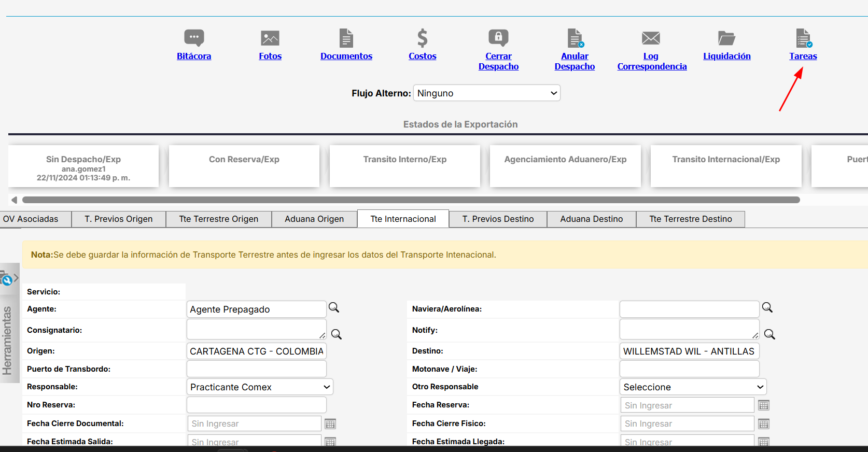Image resolution: width=868 pixels, height=452 pixels.
Task: Expand the Otro Responsable dropdown
Action: pos(693,387)
